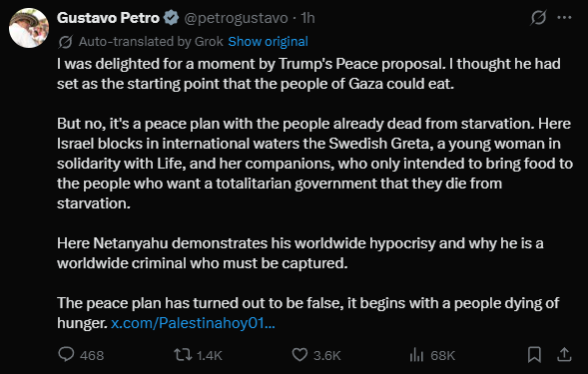Click the Gustavo Petro display name
This screenshot has height=374, width=588.
(108, 18)
